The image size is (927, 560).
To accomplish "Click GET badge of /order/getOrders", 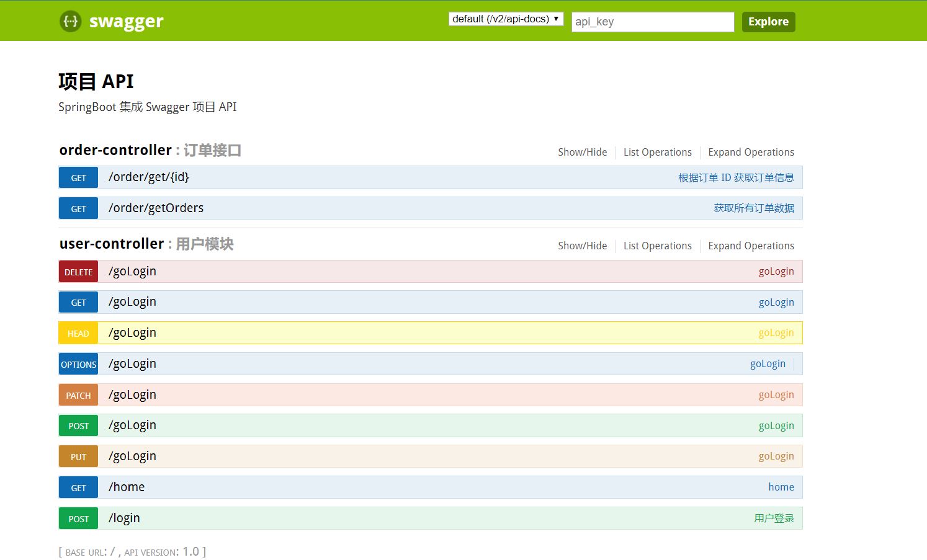I will (x=78, y=208).
